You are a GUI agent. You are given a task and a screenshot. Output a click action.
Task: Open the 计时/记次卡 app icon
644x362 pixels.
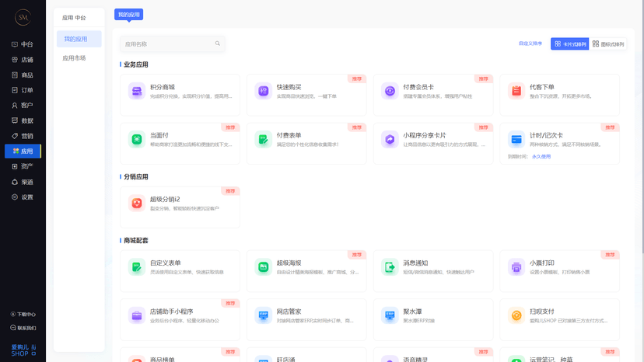[516, 139]
